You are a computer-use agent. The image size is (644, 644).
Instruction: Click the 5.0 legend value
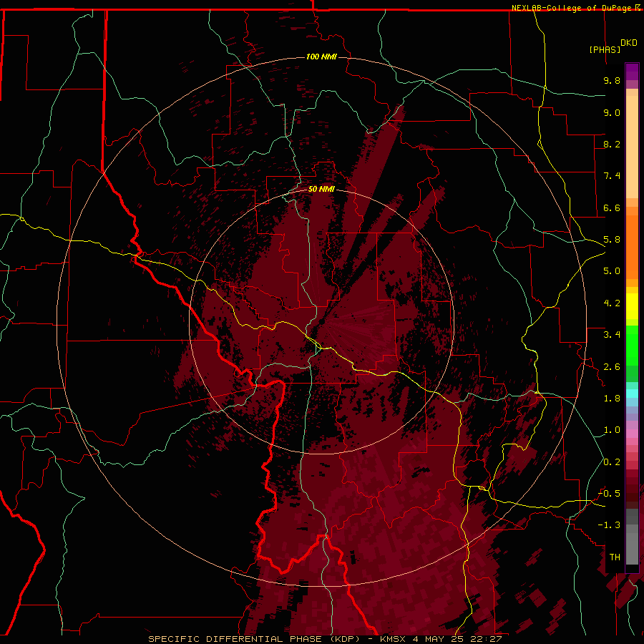(612, 271)
